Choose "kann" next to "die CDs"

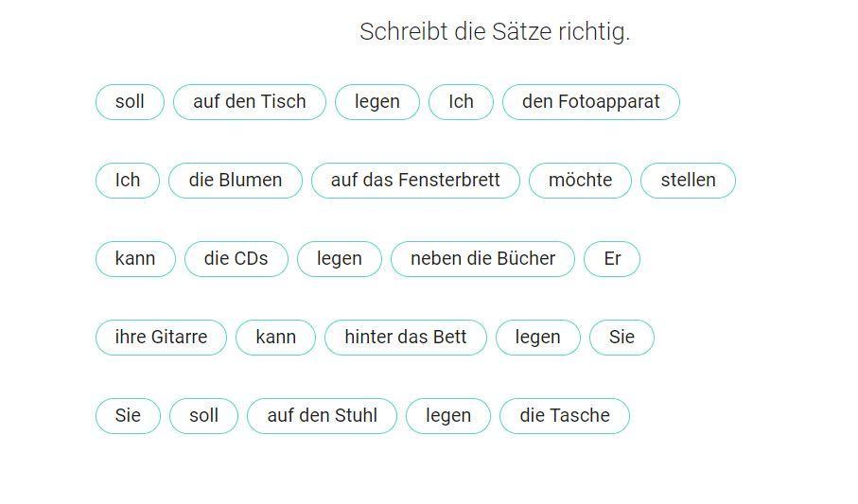pyautogui.click(x=135, y=259)
